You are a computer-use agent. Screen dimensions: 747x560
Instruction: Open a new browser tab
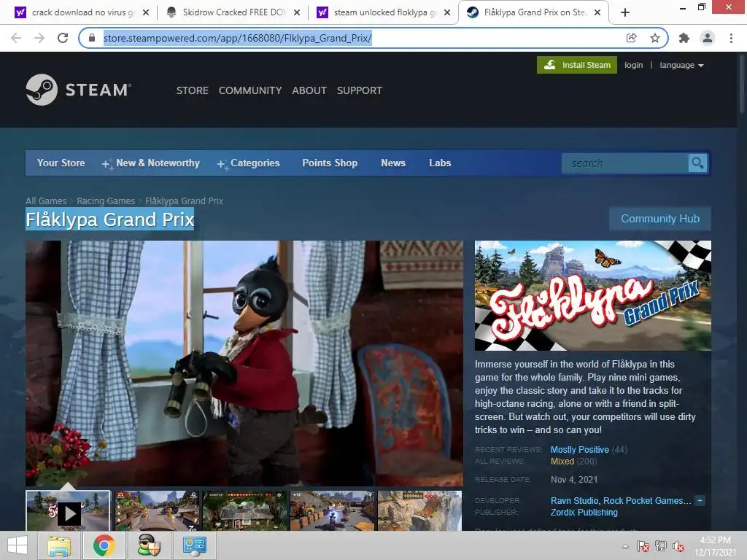pos(625,13)
